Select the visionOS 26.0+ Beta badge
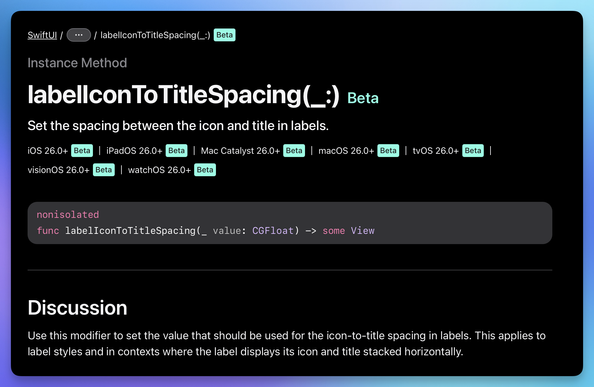Image resolution: width=594 pixels, height=387 pixels. pos(104,170)
